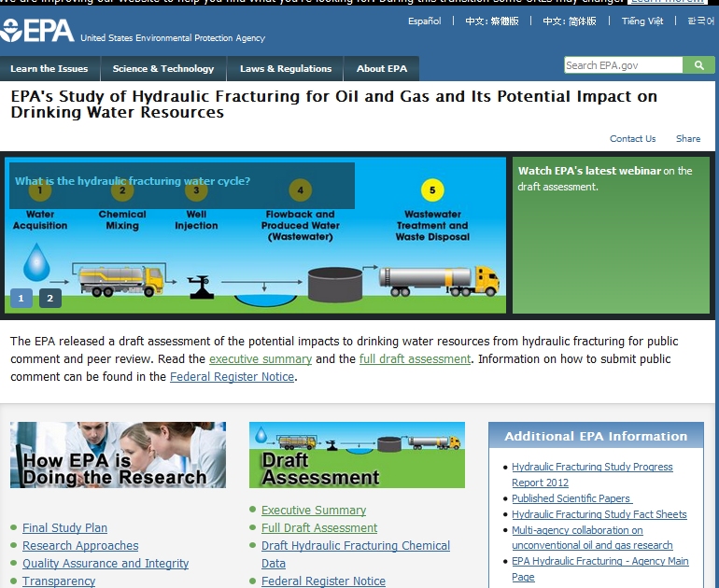Click 'How EPA is Doing the Research' image
This screenshot has width=719, height=588.
tap(118, 455)
